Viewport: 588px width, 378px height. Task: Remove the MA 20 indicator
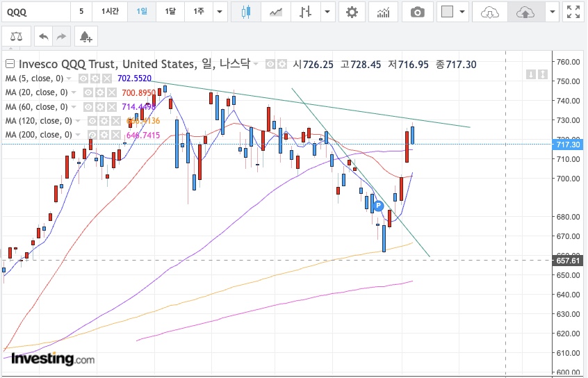112,92
